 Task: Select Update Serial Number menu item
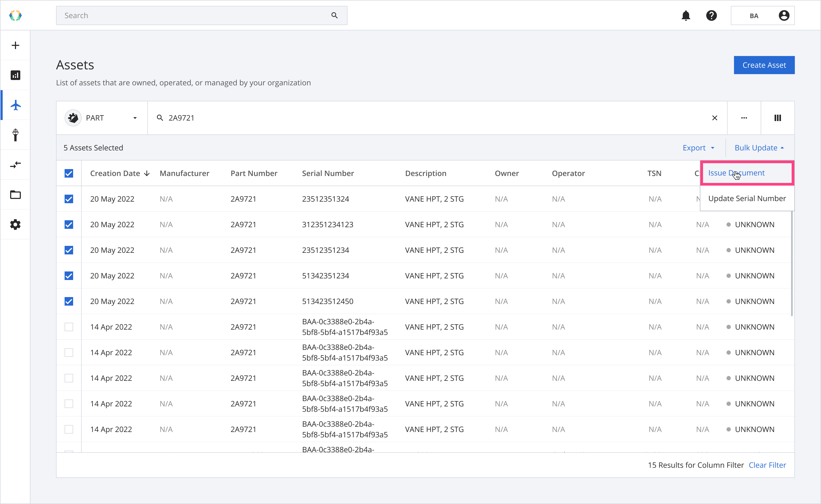747,198
